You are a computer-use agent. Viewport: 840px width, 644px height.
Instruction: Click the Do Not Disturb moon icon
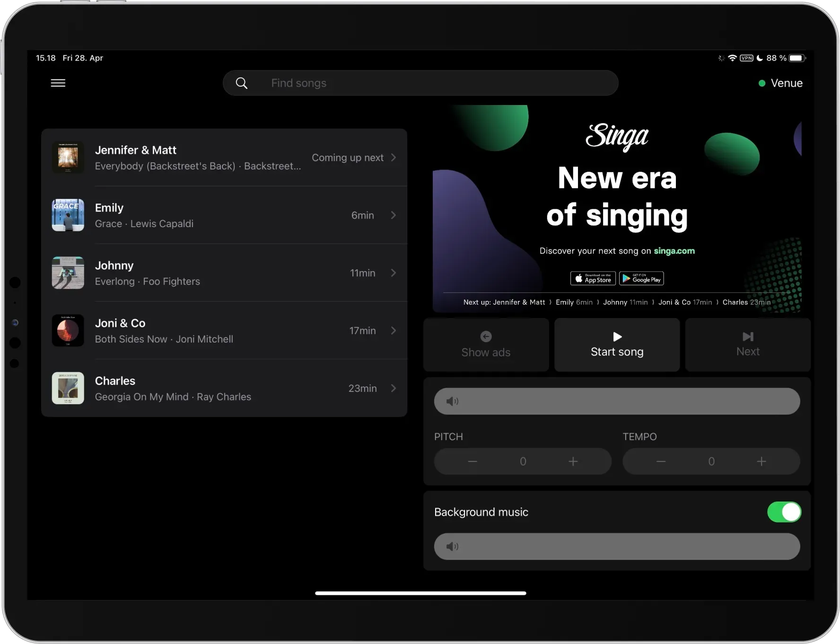pos(760,58)
